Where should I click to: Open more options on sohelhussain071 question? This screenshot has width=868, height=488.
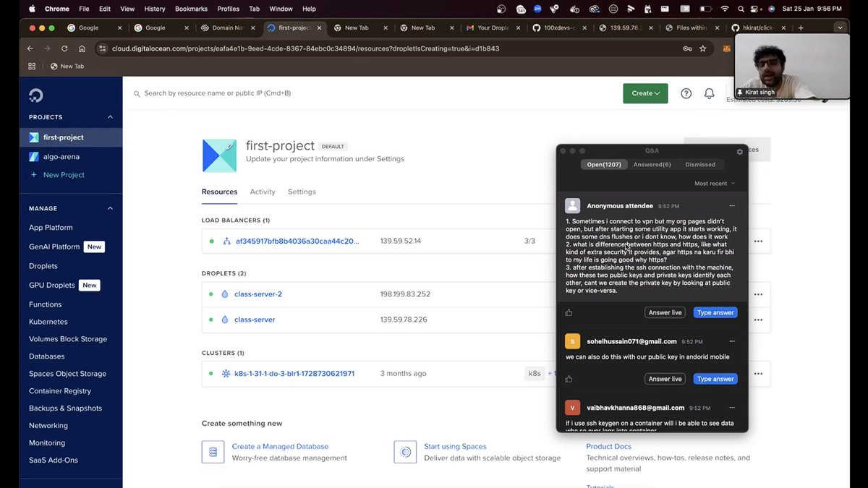coord(732,341)
